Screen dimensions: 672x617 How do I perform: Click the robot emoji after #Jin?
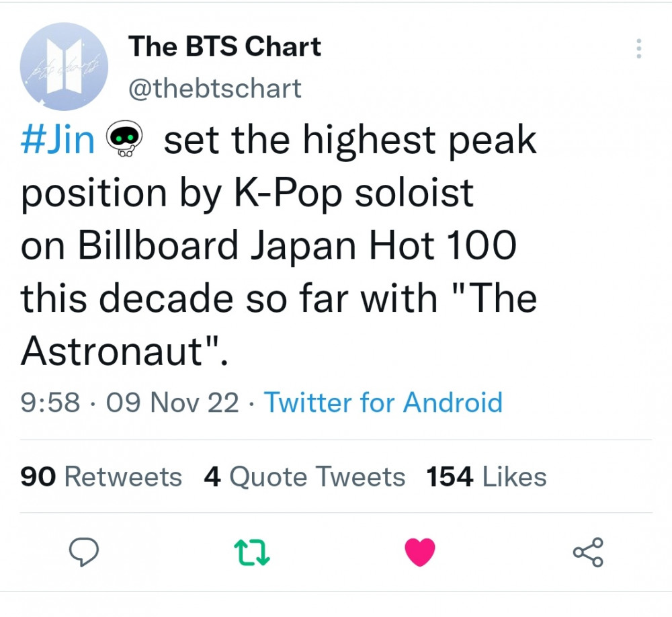(124, 138)
